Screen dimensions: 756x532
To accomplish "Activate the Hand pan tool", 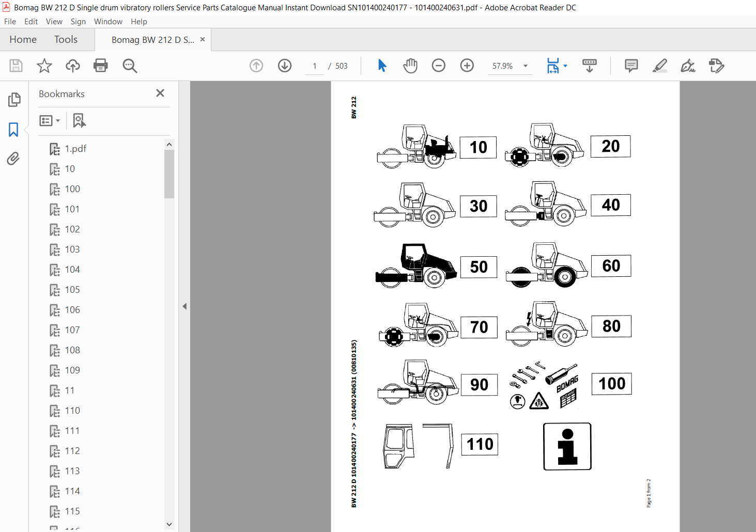I will (410, 66).
